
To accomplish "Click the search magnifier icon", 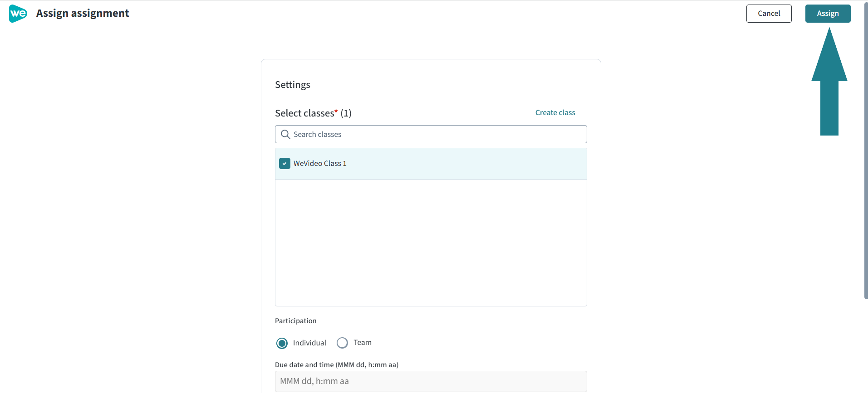I will tap(285, 135).
